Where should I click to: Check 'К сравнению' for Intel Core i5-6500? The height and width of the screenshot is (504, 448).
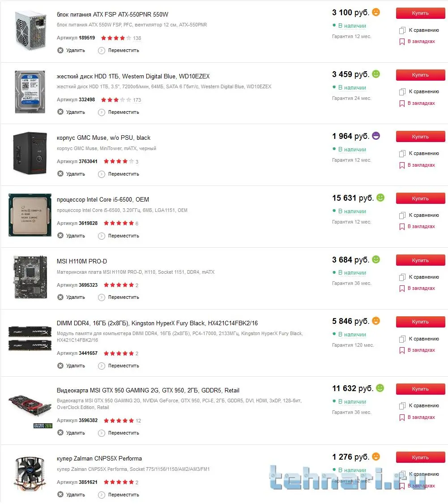(402, 215)
